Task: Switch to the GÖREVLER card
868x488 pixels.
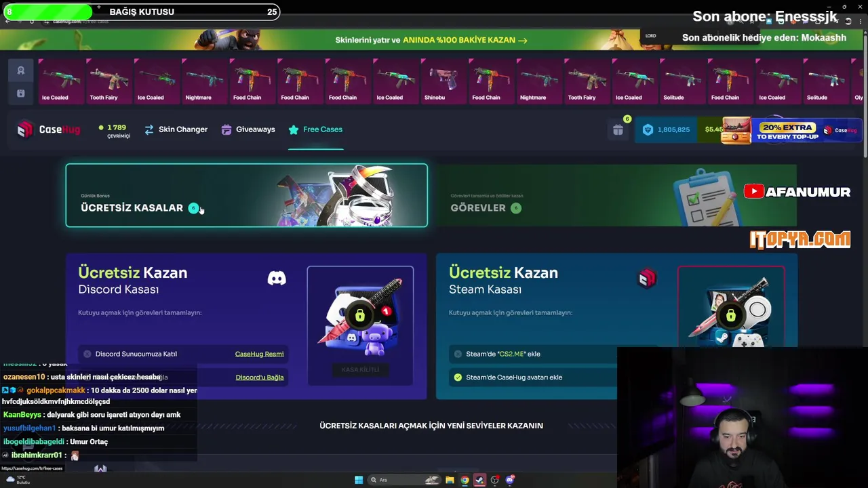Action: [x=616, y=195]
